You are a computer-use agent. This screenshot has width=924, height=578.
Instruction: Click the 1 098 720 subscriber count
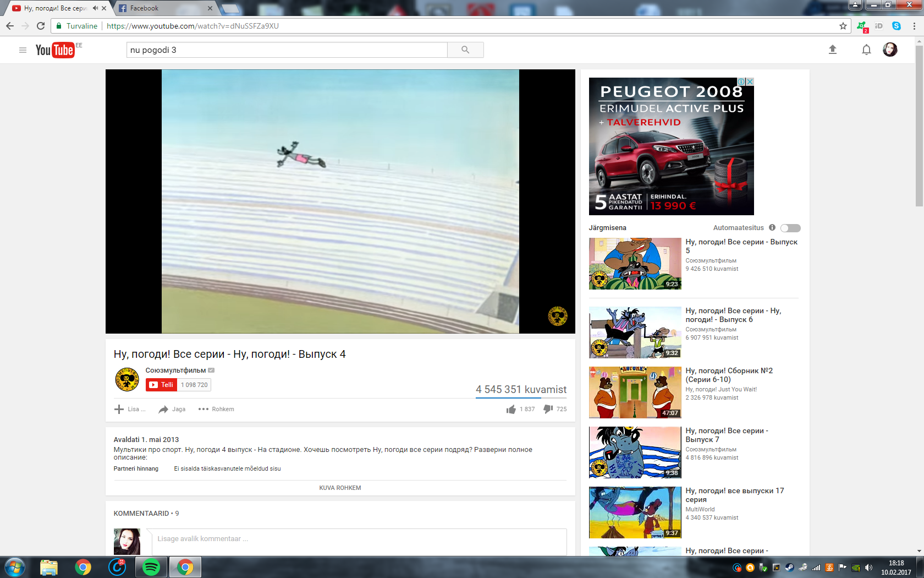pos(194,385)
